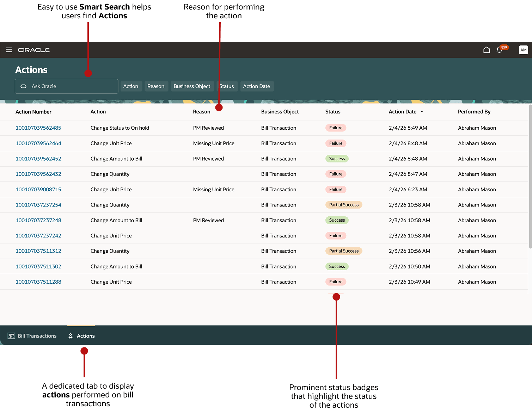Open the navigation hamburger menu
The image size is (532, 408).
pyautogui.click(x=8, y=50)
